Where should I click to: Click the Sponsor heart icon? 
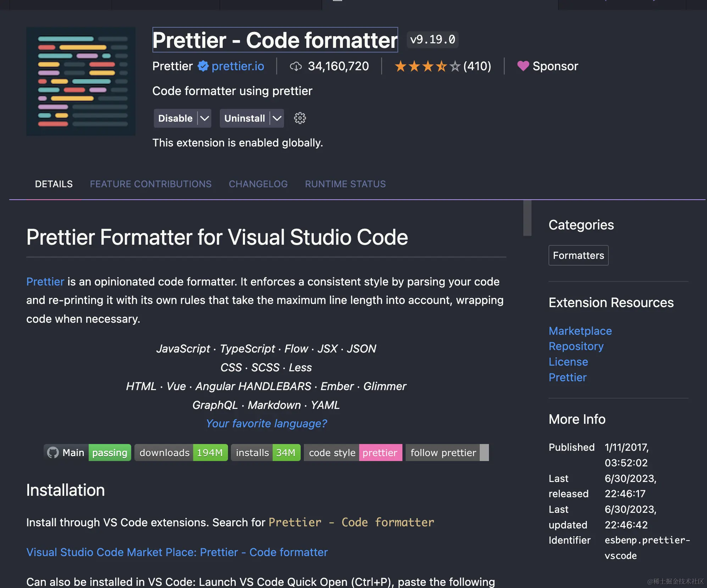pos(523,66)
